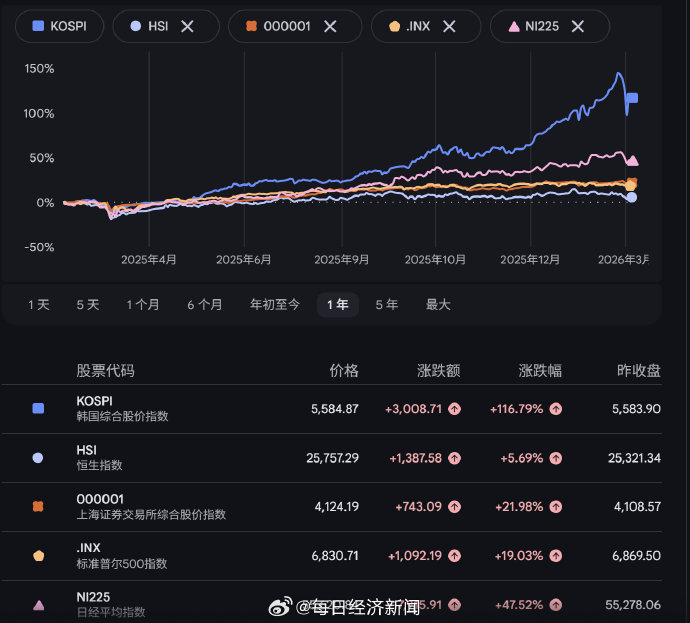The width and height of the screenshot is (690, 623).
Task: Open the HSI 恒生指数 row
Action: 332,458
